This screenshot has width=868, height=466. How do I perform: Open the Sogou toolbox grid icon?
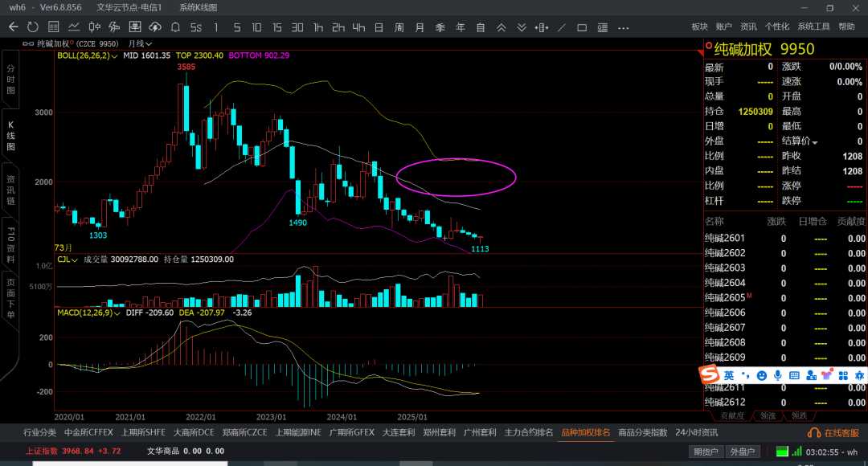(843, 376)
